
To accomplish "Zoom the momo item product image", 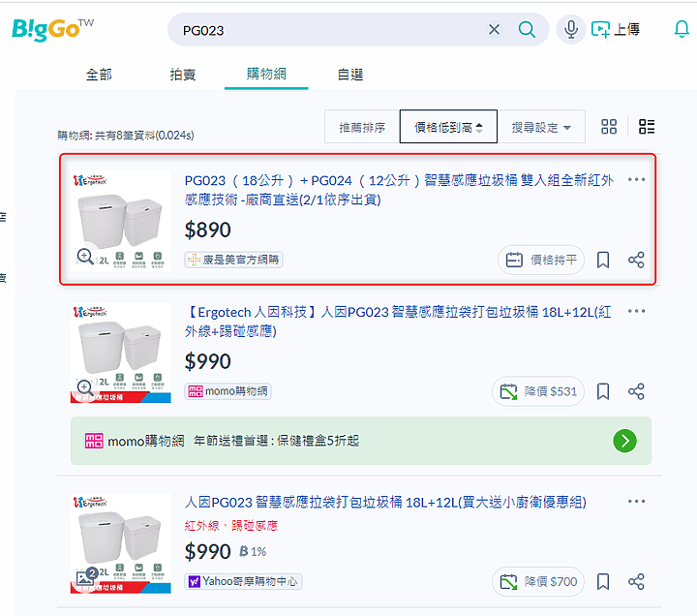I will point(84,387).
